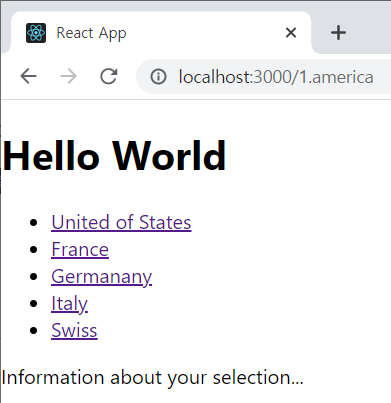Close the React App tab
The height and width of the screenshot is (403, 391).
click(x=291, y=33)
